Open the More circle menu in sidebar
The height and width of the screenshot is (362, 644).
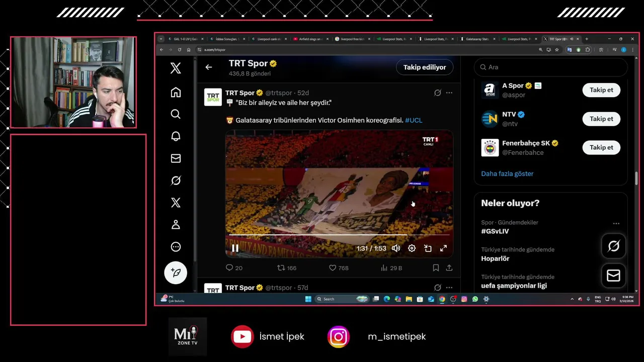pyautogui.click(x=176, y=247)
